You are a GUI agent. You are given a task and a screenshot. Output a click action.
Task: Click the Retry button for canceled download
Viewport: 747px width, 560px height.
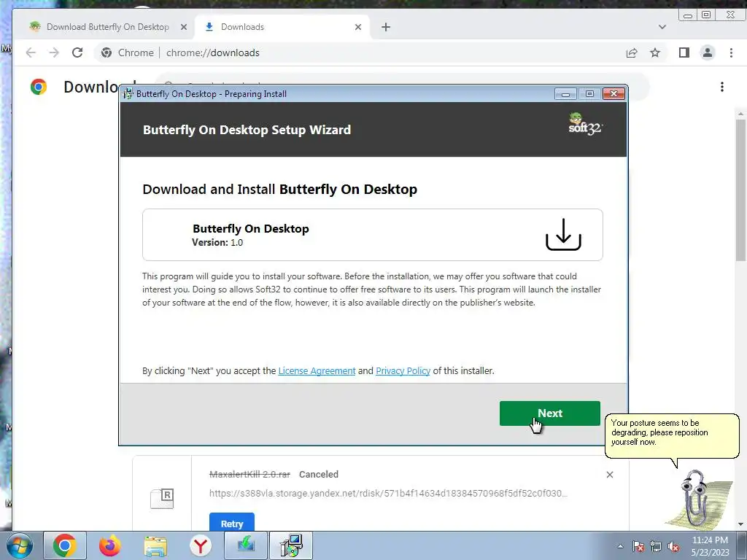(x=231, y=523)
